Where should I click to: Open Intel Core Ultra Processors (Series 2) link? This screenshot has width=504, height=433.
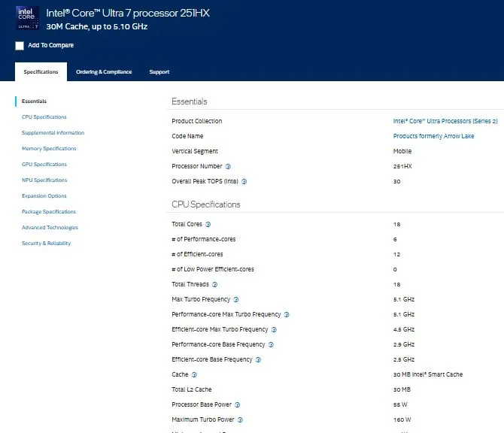445,121
